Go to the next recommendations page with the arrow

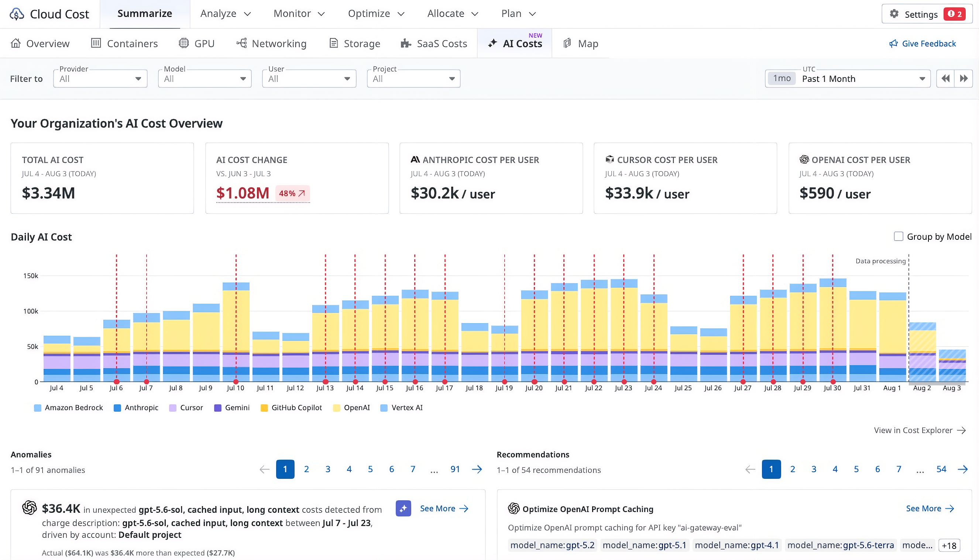tap(963, 469)
